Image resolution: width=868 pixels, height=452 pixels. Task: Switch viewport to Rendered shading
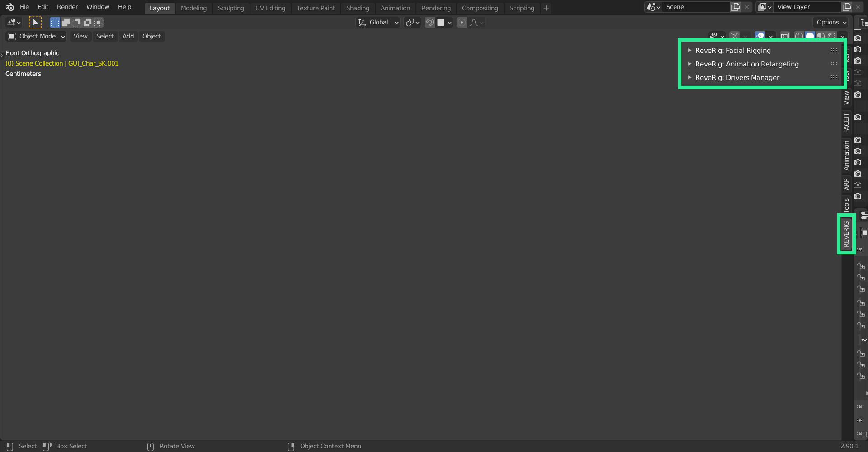(x=832, y=36)
